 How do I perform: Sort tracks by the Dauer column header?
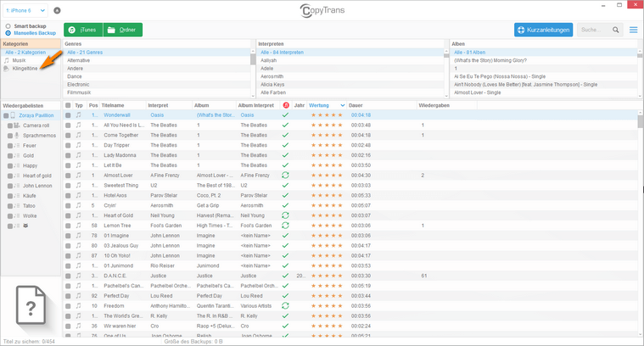click(x=356, y=105)
